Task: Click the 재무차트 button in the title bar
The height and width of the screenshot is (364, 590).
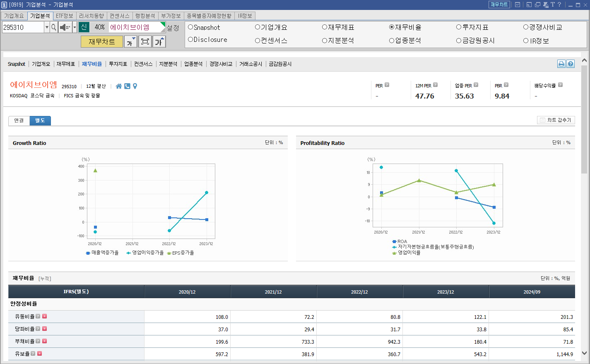Action: click(x=499, y=5)
